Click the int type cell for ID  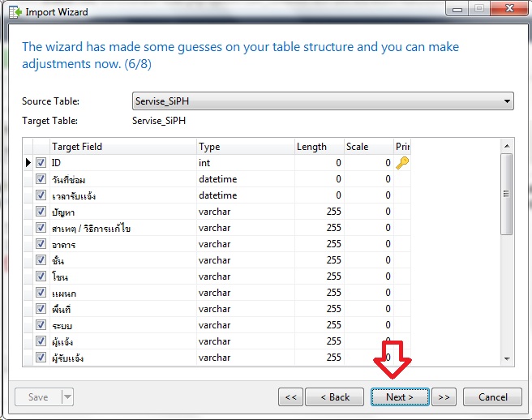(243, 163)
